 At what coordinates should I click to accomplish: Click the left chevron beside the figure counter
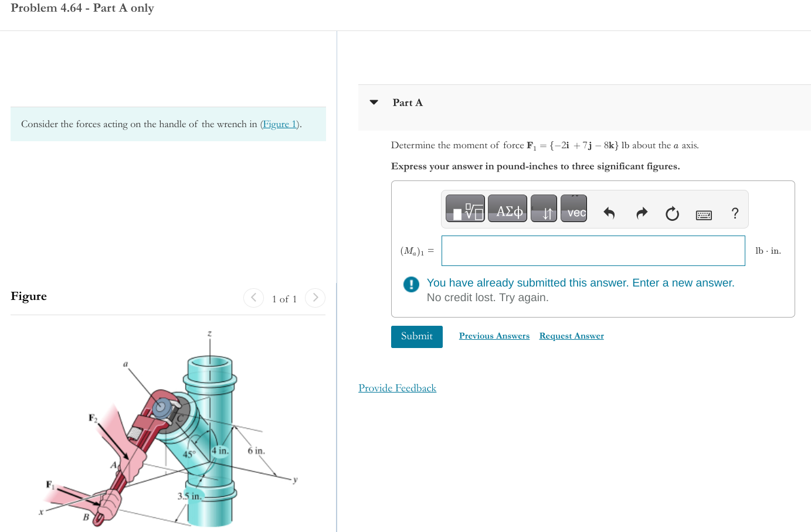pos(253,298)
